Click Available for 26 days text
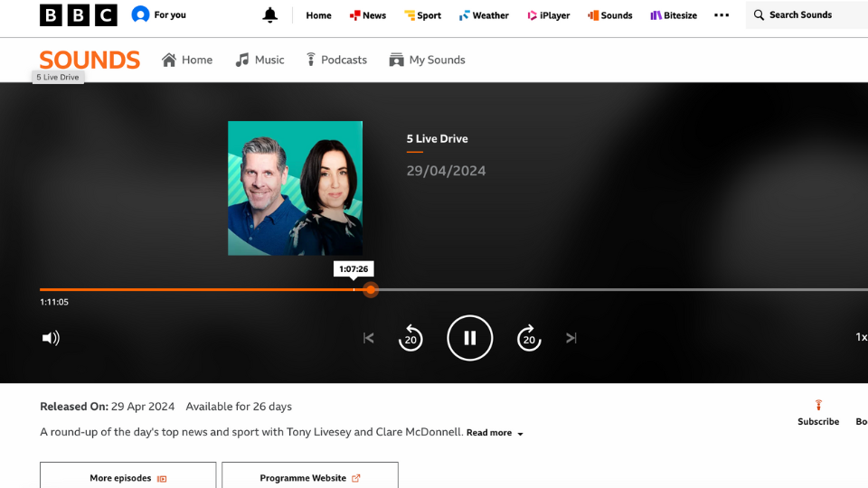This screenshot has width=868, height=488. click(239, 407)
